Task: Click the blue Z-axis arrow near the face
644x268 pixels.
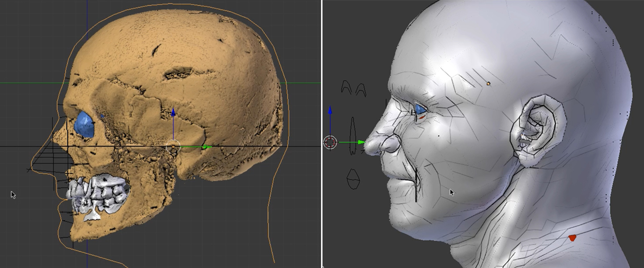Action: pyautogui.click(x=330, y=111)
